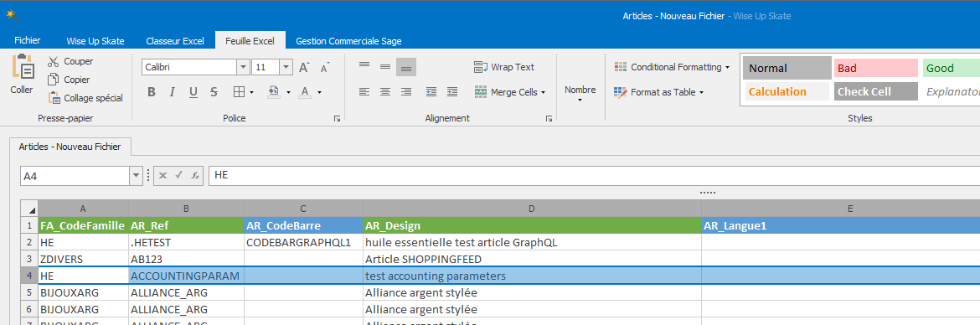
Task: Select cell containing ZDIVERS
Action: [83, 259]
